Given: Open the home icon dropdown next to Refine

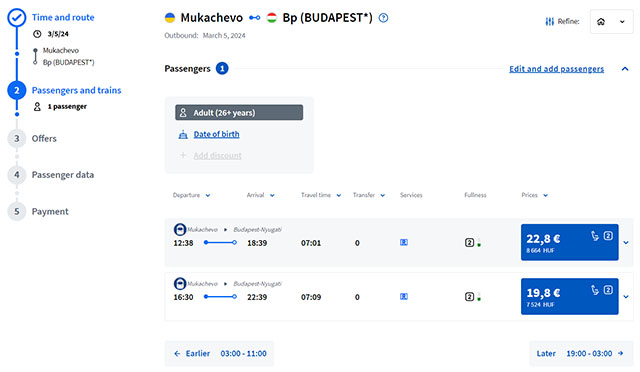Looking at the screenshot, I should coord(611,22).
